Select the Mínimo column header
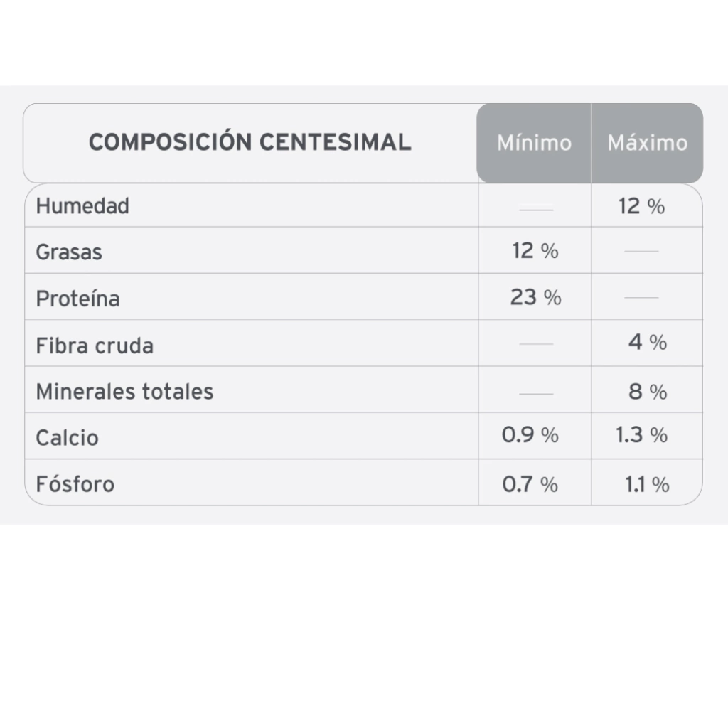Screen dimensions: 728x728 pos(534,143)
